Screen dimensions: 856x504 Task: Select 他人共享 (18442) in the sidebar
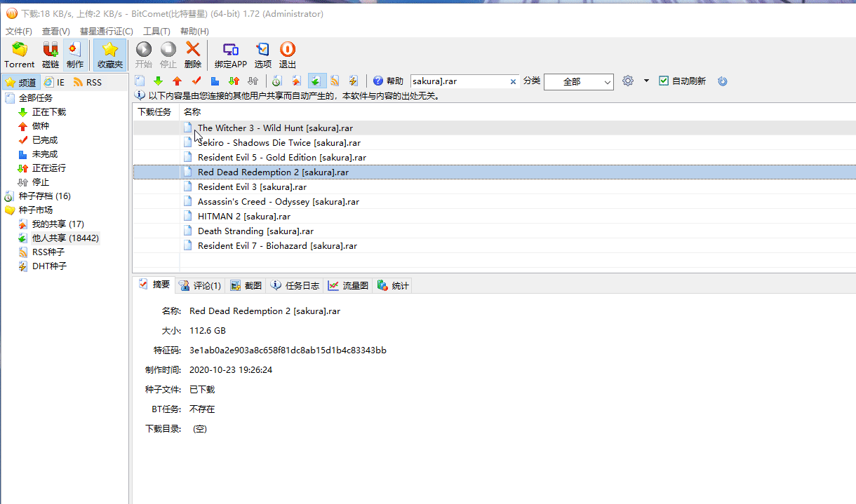65,238
